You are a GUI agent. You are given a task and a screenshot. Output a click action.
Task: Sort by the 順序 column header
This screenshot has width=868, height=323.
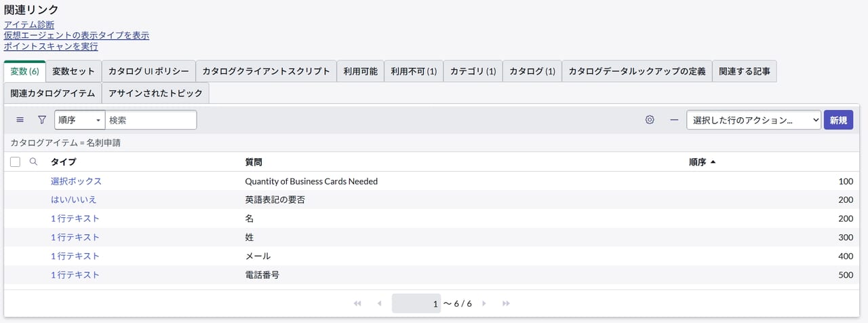(697, 162)
